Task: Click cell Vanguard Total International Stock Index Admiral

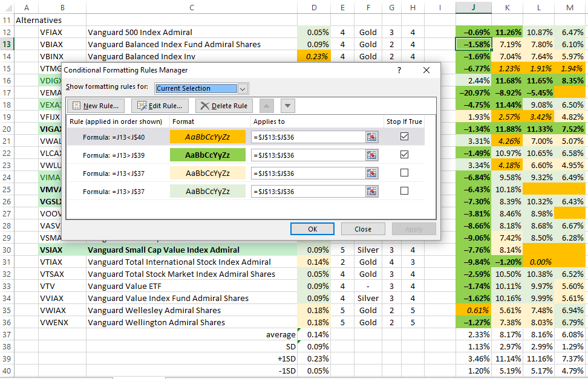Action: coord(192,262)
